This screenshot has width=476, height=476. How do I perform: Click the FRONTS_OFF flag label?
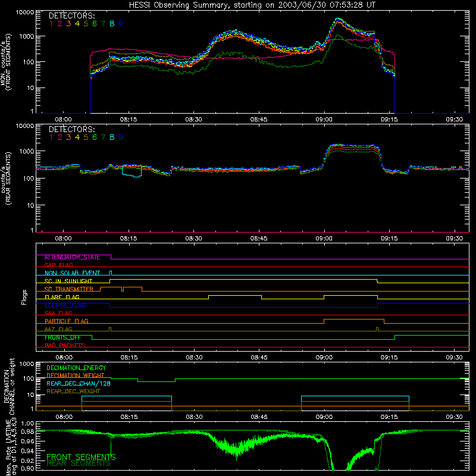(62, 337)
